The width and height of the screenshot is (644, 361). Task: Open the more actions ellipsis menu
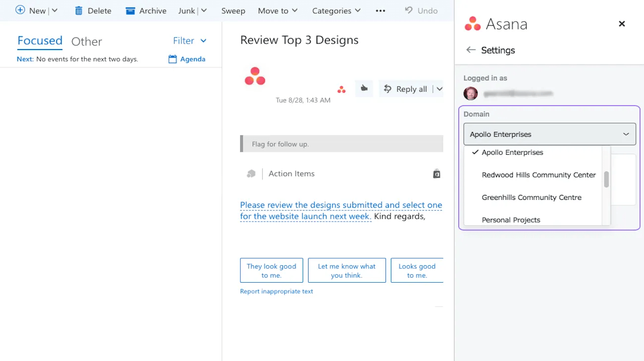[x=380, y=10]
